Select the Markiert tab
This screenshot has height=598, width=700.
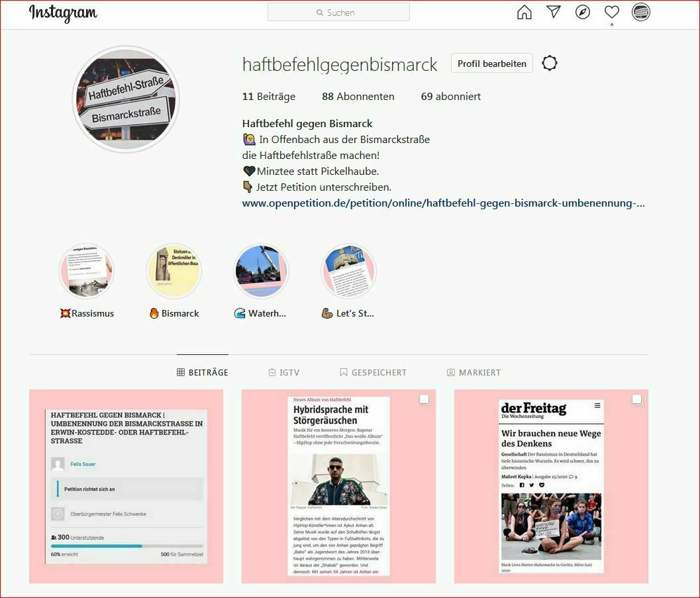pyautogui.click(x=474, y=373)
